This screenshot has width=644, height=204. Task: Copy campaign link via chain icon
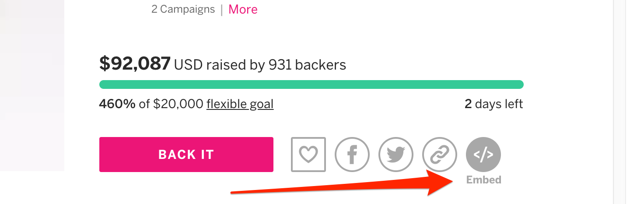point(440,155)
